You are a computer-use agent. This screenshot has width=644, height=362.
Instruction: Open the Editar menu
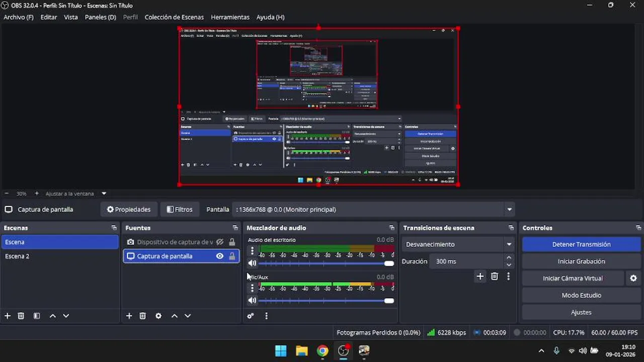pos(49,17)
